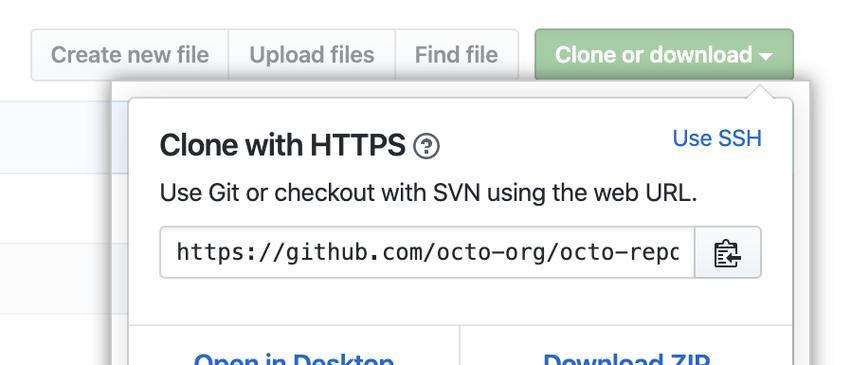Click the clipboard icon beside the HTTPS URL
Screen dimensions: 851x365
click(x=727, y=253)
